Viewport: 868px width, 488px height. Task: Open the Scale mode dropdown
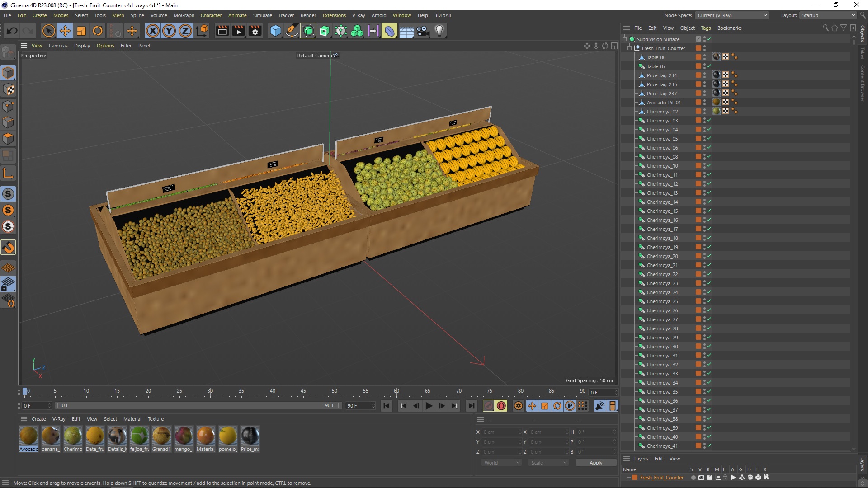(548, 463)
